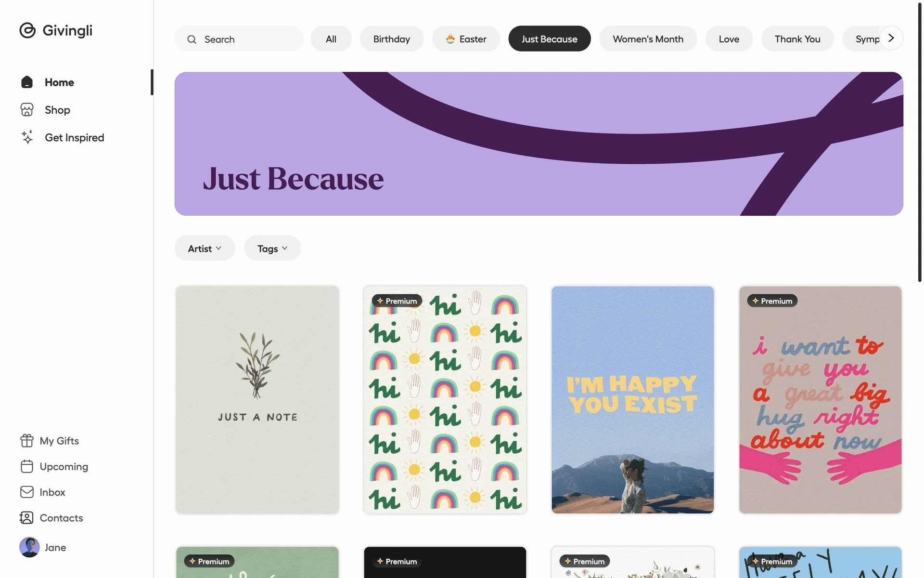Image resolution: width=924 pixels, height=578 pixels.
Task: Select the Birthday category tab
Action: [x=392, y=39]
